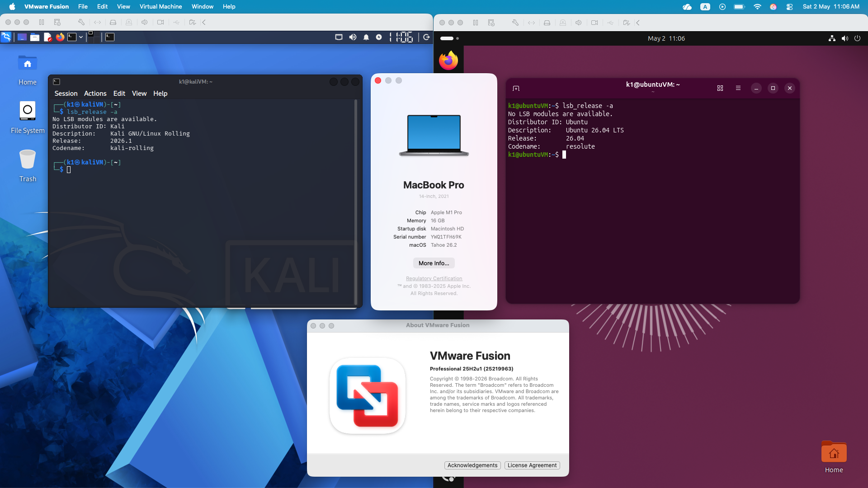Click hard disk icon in Kali VM toolbar
The height and width of the screenshot is (488, 868).
tap(113, 22)
